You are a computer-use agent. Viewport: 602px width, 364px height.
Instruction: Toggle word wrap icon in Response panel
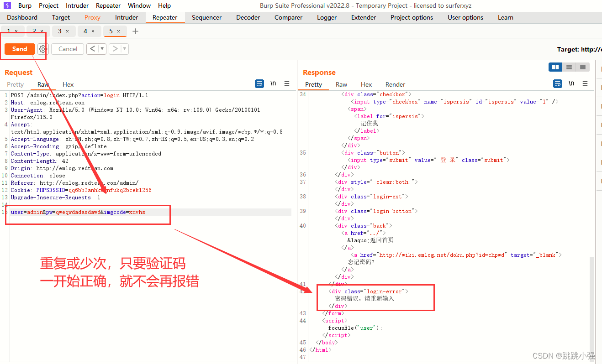coord(558,83)
